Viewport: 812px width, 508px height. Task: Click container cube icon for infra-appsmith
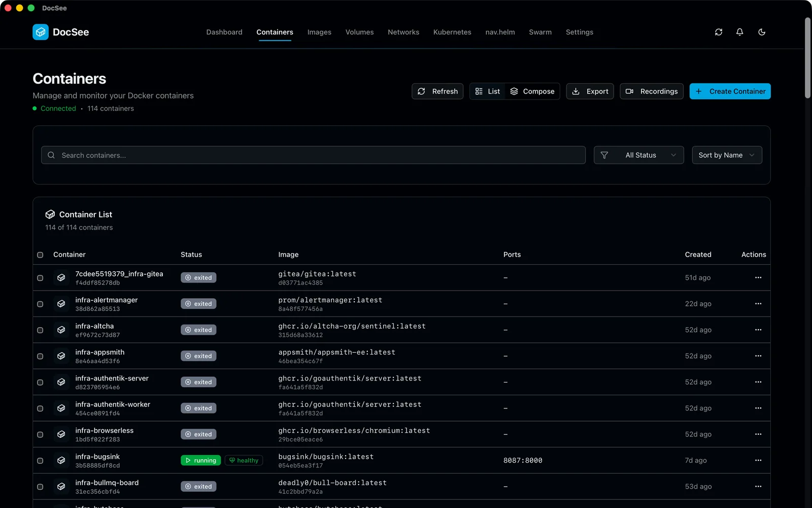tap(61, 356)
